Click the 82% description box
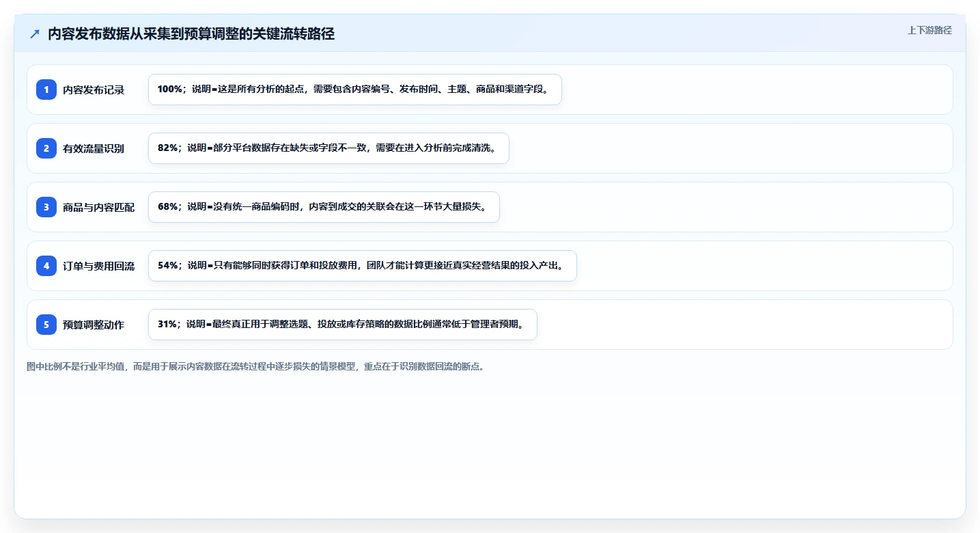The height and width of the screenshot is (533, 980). click(328, 148)
